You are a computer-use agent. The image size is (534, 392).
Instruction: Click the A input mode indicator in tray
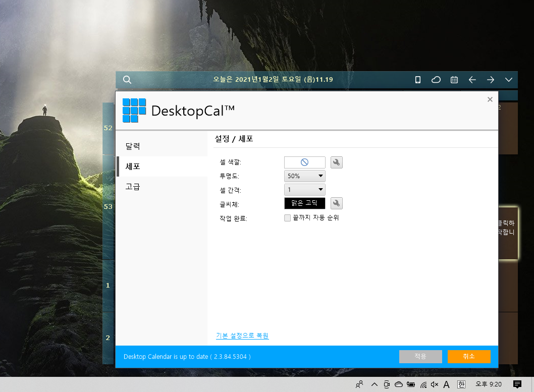coord(447,384)
